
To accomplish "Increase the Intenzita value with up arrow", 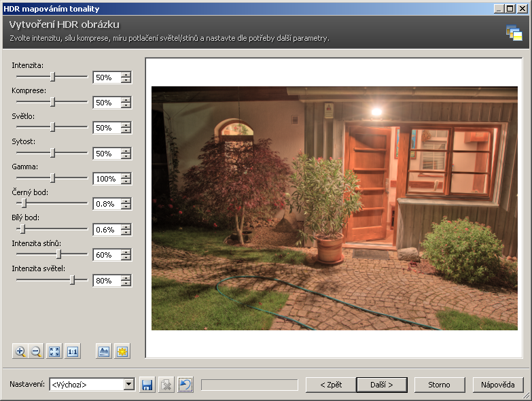I will [x=126, y=74].
